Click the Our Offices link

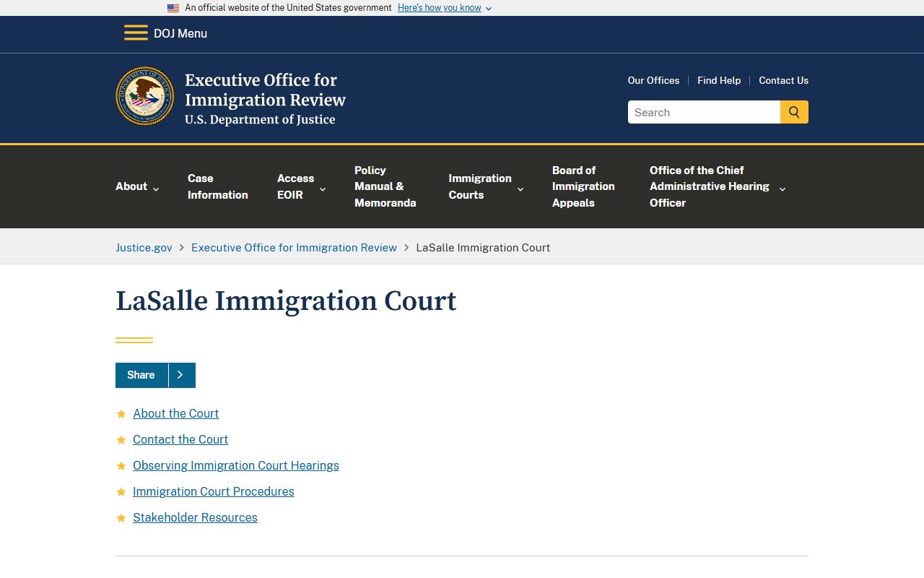pos(653,80)
